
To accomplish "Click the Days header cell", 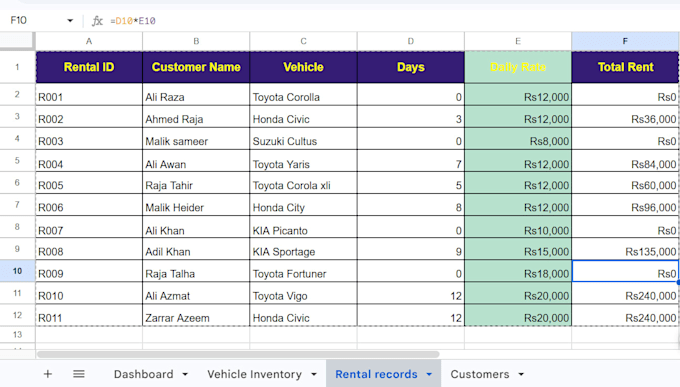I will [411, 67].
